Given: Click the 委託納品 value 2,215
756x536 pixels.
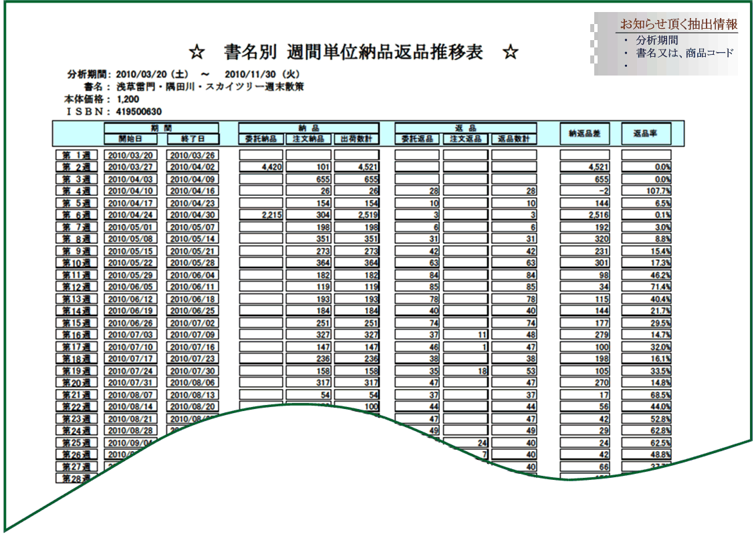Looking at the screenshot, I should coord(261,215).
